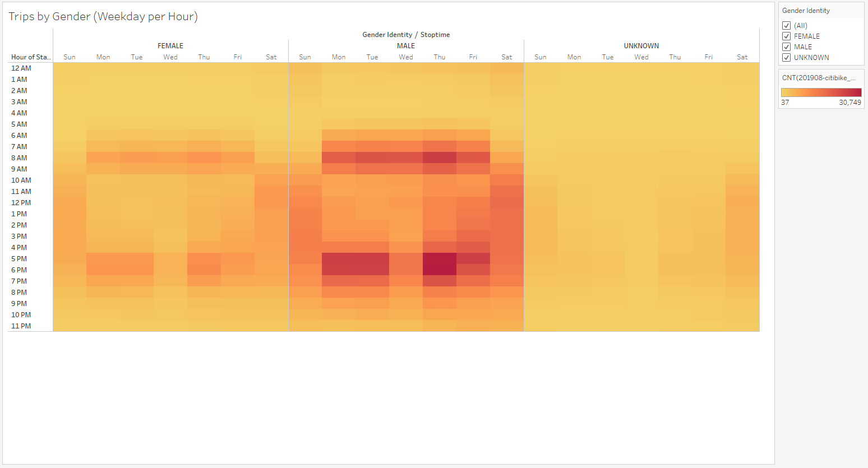Screen dimensions: 868x468
Task: Select the 11 PM row label
Action: [x=21, y=326]
